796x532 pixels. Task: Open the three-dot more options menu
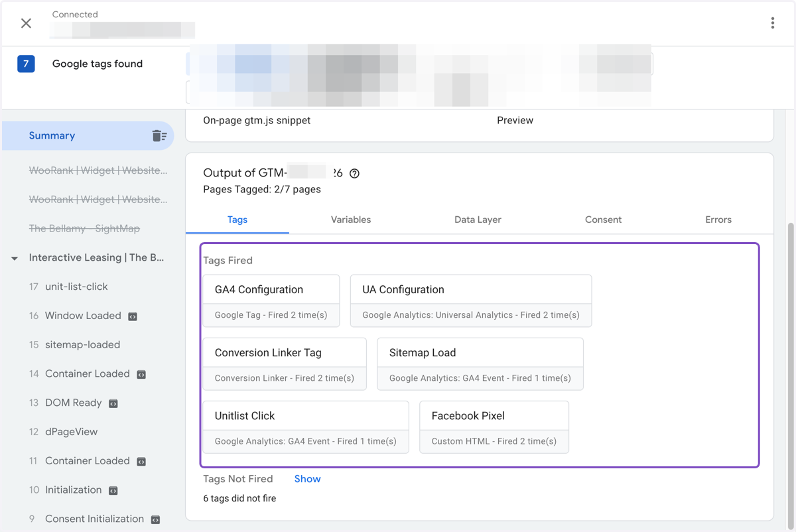tap(773, 23)
